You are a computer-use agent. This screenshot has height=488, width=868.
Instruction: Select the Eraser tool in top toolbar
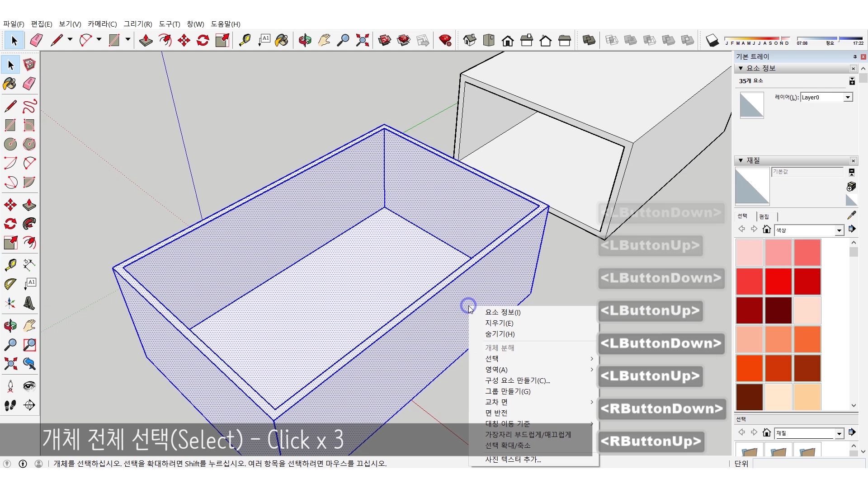36,41
